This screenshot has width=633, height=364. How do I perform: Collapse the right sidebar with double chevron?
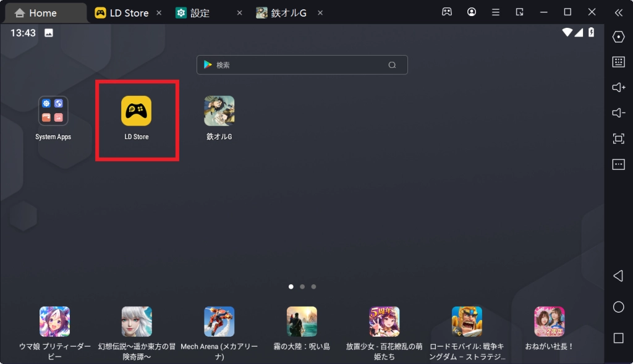[x=618, y=13]
